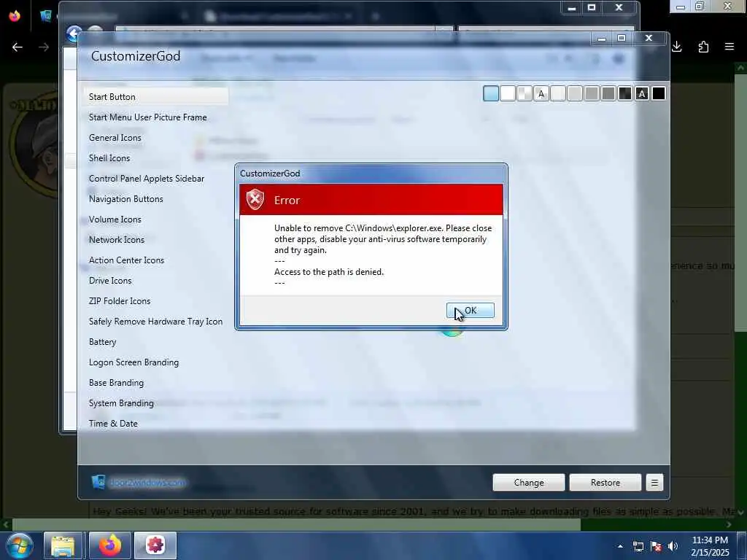
Task: Dismiss the error dialog with OK
Action: pyautogui.click(x=471, y=311)
